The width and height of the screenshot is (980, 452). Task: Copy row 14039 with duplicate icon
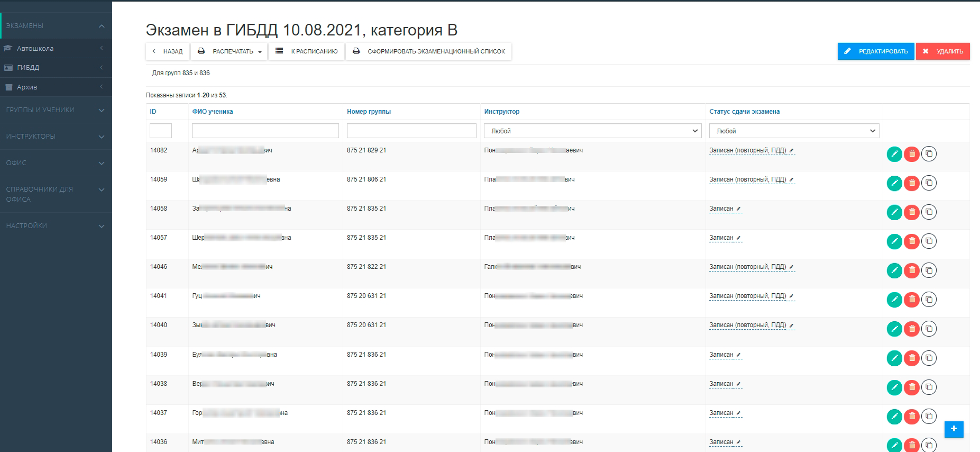[929, 358]
